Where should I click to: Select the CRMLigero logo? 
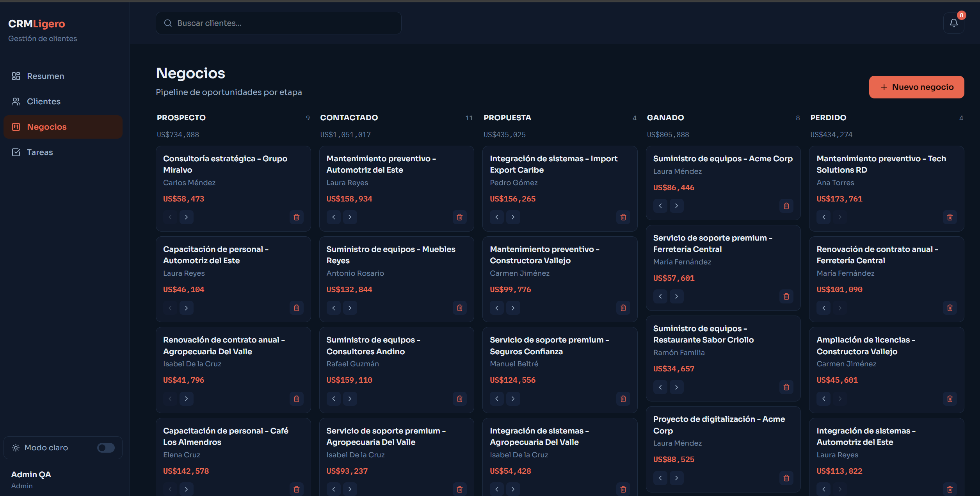tap(37, 24)
